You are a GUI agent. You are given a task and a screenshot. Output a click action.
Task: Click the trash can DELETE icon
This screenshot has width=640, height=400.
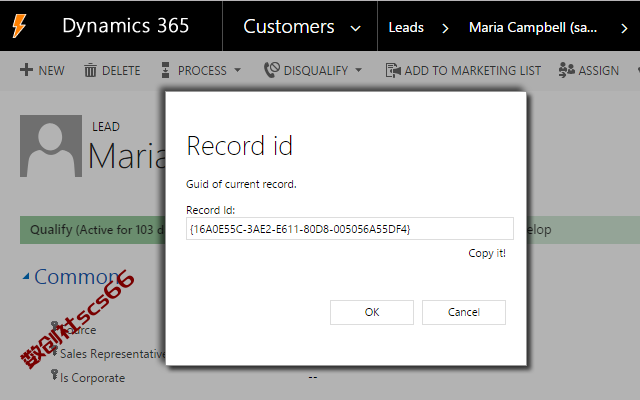pos(90,70)
